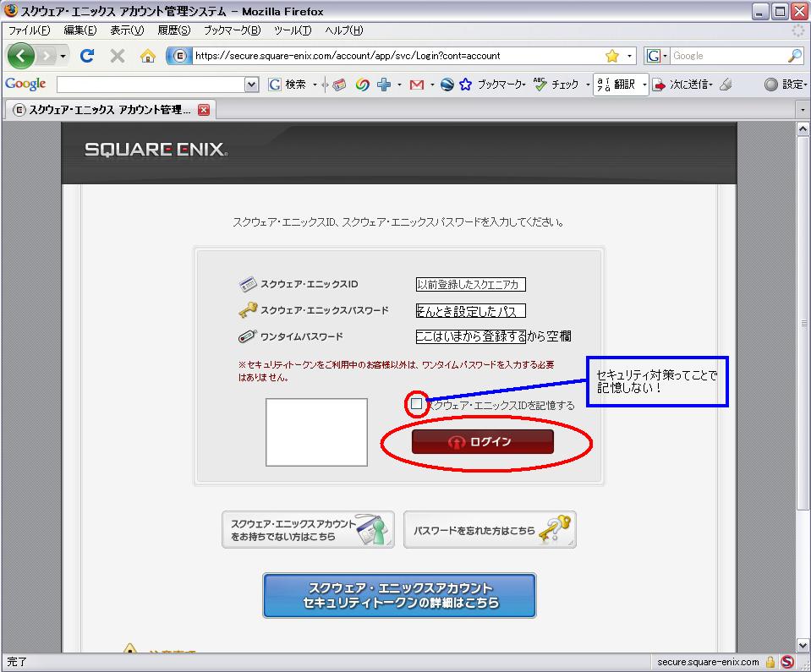Viewport: 811px width, 672px height.
Task: Click スクウェア・エニックスアカウントをお持ちでない方はこちら button
Action: click(x=309, y=529)
